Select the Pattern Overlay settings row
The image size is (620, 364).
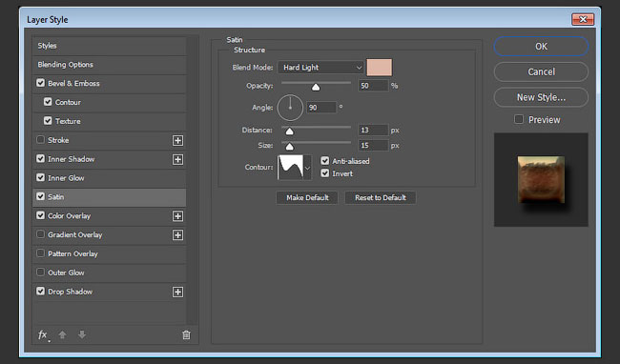[x=109, y=253]
